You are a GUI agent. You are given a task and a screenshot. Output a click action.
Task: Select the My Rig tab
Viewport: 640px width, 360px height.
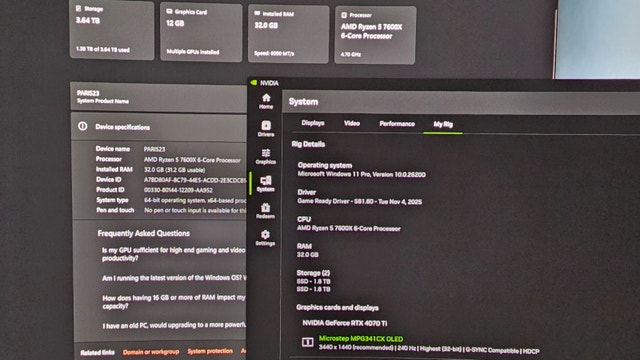pos(443,124)
